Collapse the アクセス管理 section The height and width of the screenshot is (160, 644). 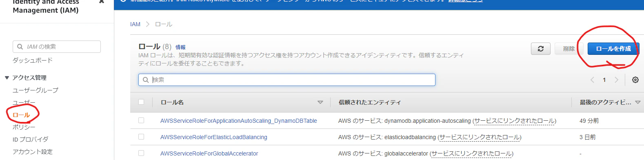point(7,78)
